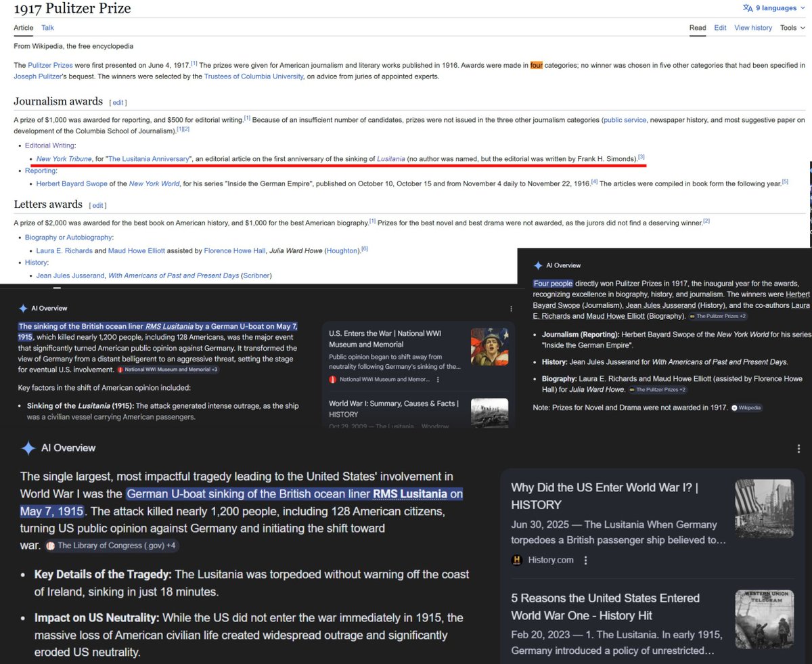Open the Editorial Writing link
This screenshot has height=664, width=812.
50,146
